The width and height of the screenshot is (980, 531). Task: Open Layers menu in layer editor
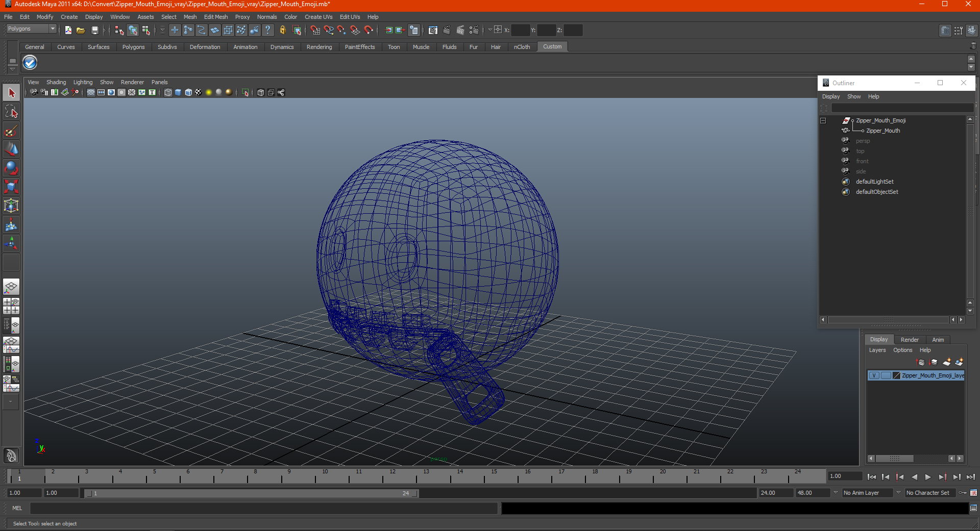[877, 350]
